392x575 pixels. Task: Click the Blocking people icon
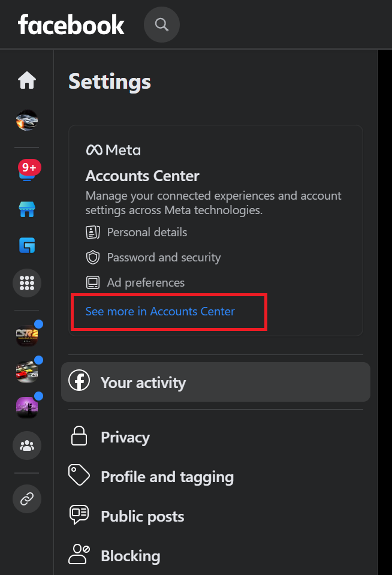click(x=79, y=554)
